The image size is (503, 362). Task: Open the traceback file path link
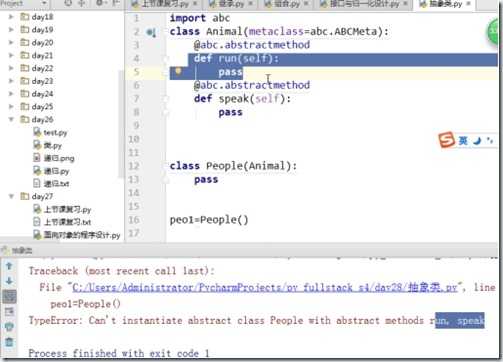tap(265, 287)
